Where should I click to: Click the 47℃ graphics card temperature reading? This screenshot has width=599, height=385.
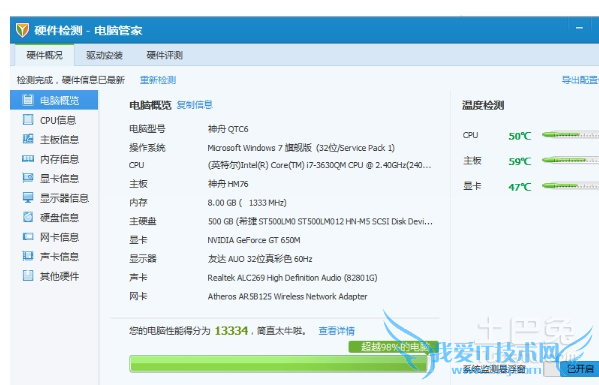coord(520,187)
